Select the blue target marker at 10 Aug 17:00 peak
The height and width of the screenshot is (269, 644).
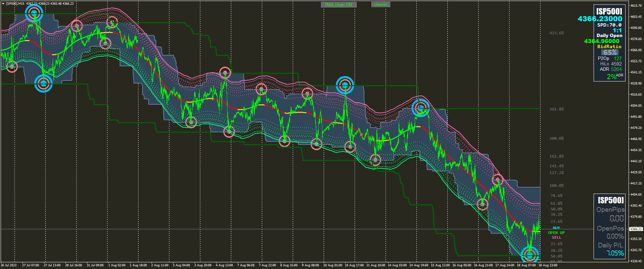pyautogui.click(x=345, y=85)
